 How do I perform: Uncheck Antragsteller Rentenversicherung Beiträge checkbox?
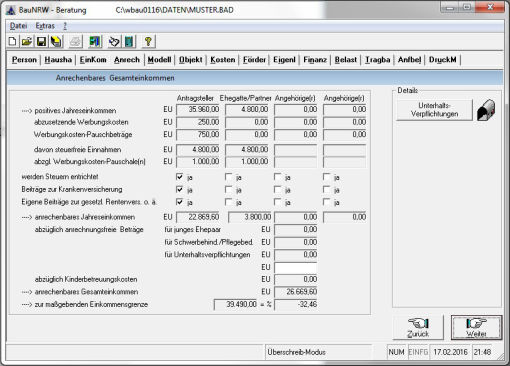180,202
